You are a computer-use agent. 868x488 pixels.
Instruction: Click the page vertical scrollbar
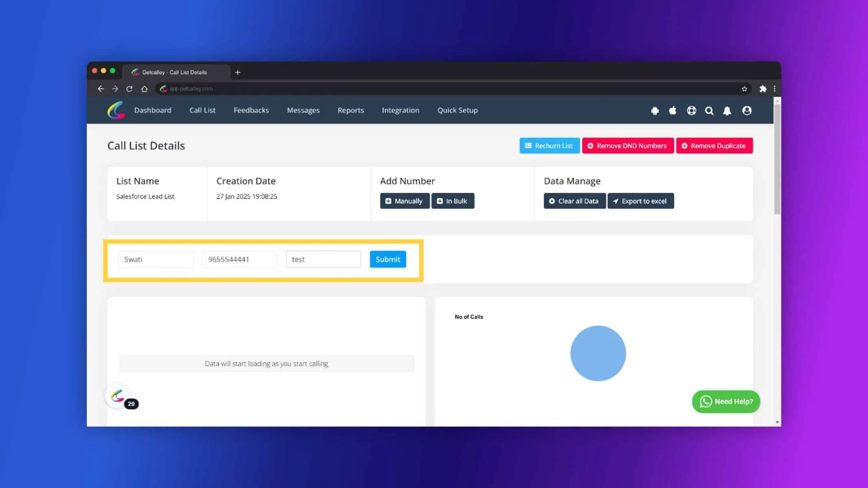point(777,159)
